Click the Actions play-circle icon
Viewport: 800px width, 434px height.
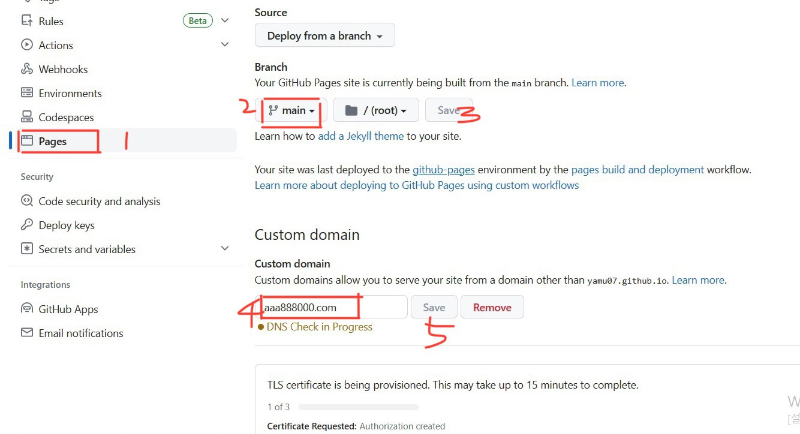[27, 44]
